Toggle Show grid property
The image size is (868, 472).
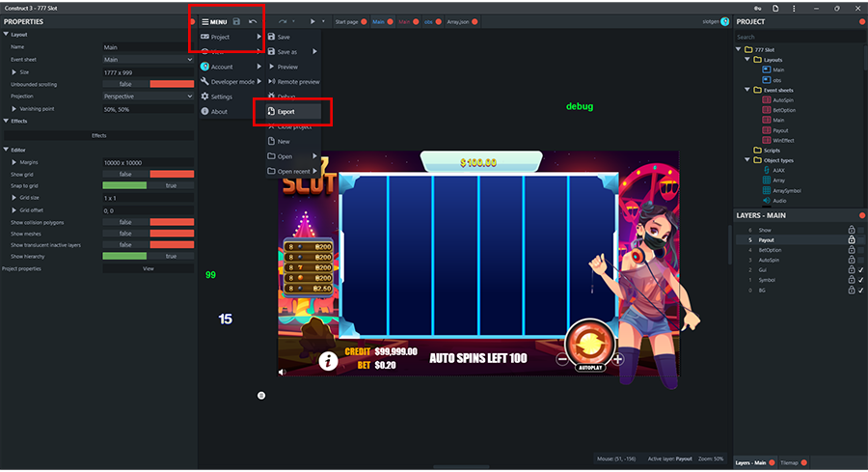tap(149, 174)
